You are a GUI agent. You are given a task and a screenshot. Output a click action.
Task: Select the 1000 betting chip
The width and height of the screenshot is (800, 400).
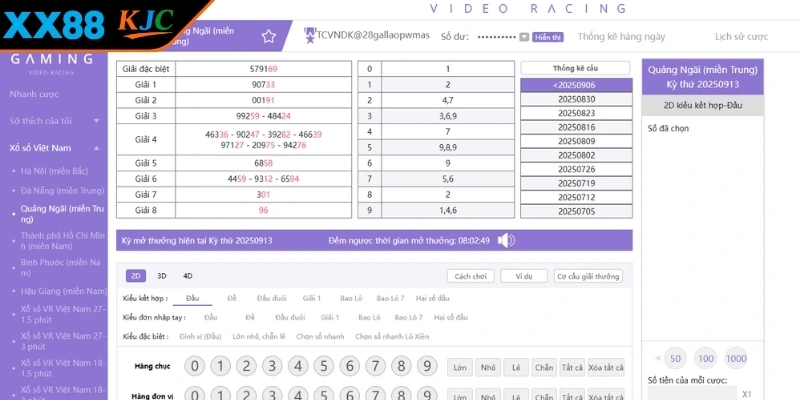736,358
